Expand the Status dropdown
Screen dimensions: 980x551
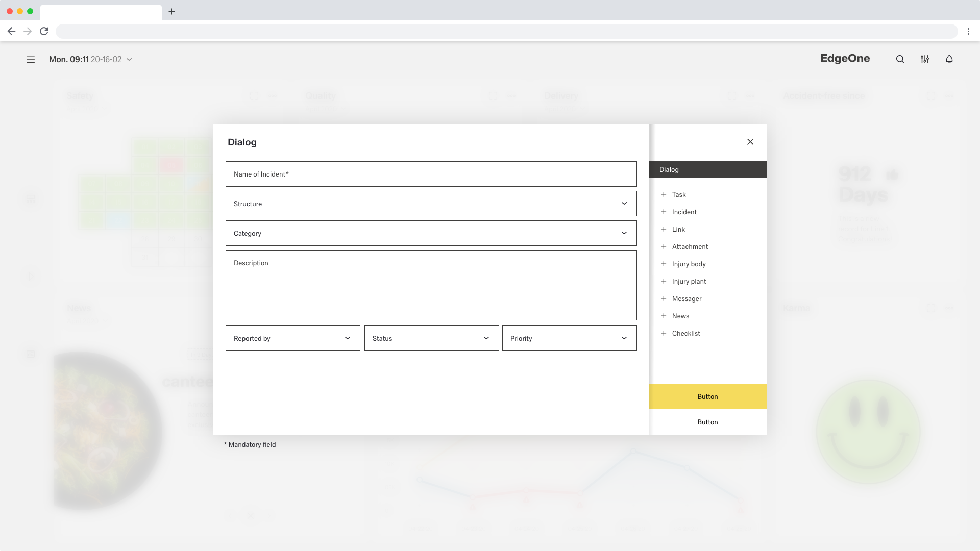point(486,338)
